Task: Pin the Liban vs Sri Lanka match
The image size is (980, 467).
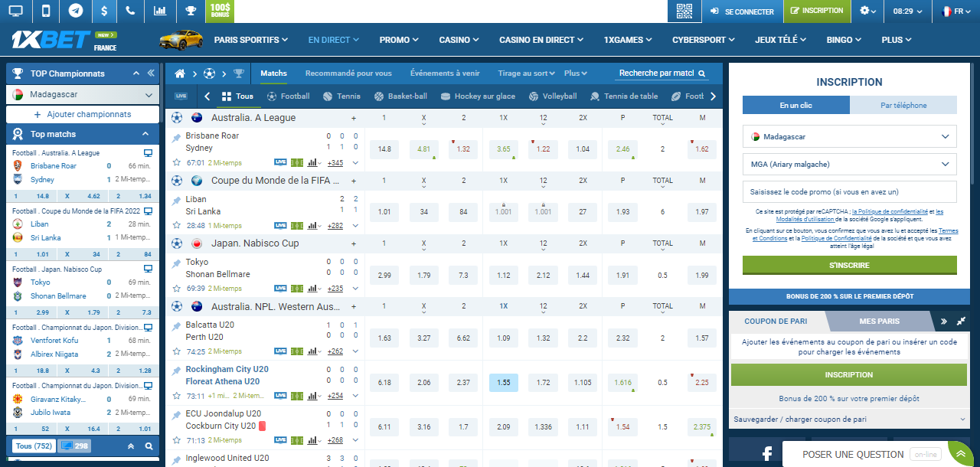Action: 177,201
